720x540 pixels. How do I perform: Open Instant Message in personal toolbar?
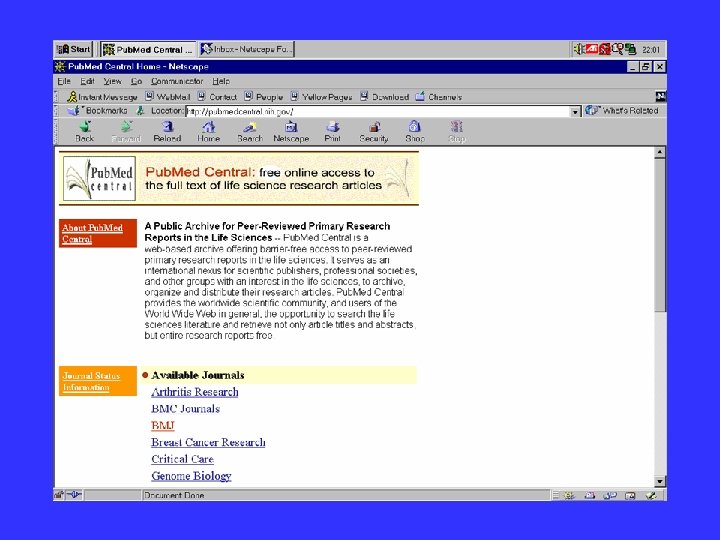tap(102, 97)
